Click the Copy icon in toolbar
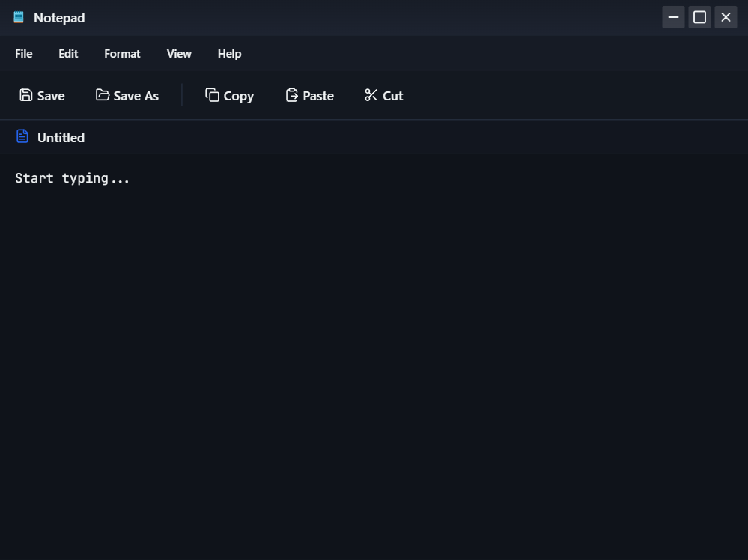748x560 pixels. click(213, 95)
